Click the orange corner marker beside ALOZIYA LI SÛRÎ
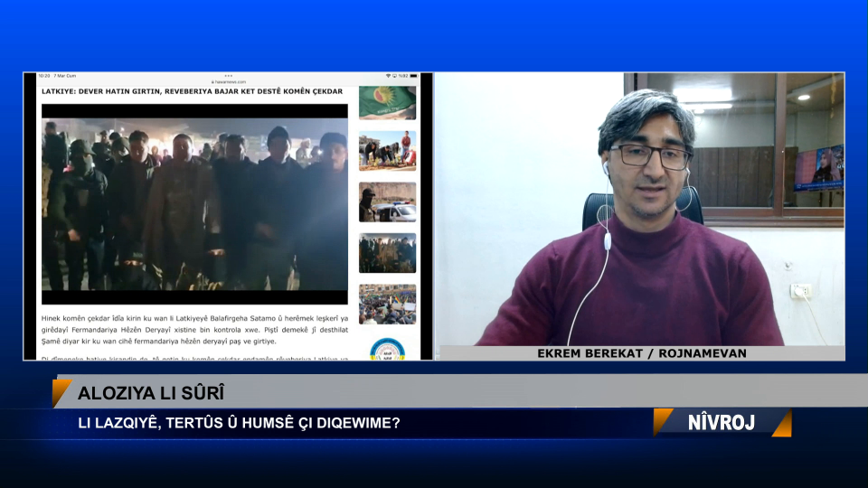Screen dimensions: 868x488 click(x=61, y=393)
